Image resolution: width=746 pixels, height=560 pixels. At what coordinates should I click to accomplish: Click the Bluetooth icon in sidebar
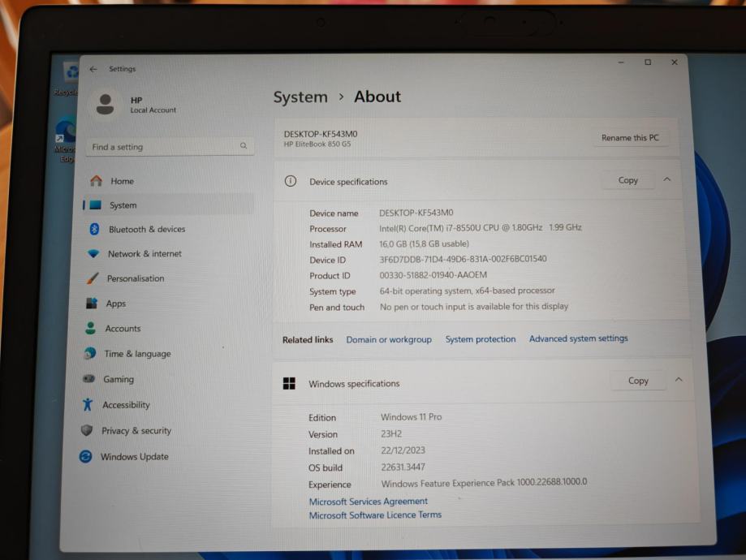pos(94,229)
